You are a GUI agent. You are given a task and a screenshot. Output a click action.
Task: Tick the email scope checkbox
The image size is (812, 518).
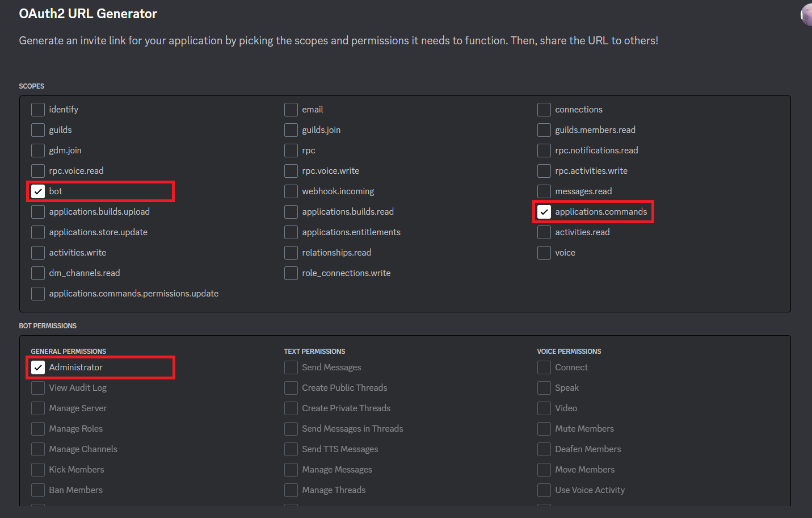[291, 110]
